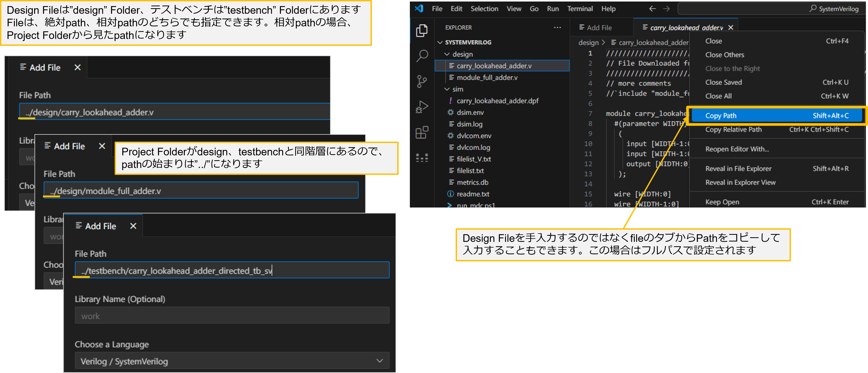Screen dimensions: 868x373
Task: Open carry_lookahead_adder.dpf file
Action: 502,100
